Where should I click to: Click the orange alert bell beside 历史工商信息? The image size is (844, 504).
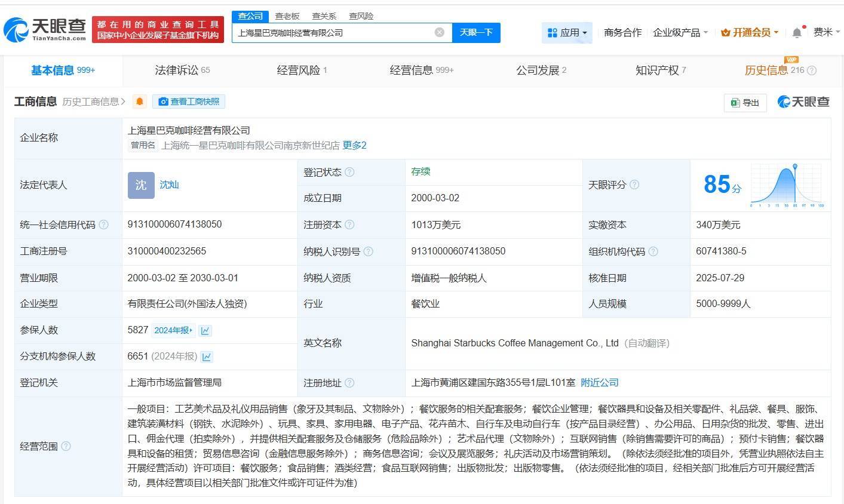click(139, 102)
